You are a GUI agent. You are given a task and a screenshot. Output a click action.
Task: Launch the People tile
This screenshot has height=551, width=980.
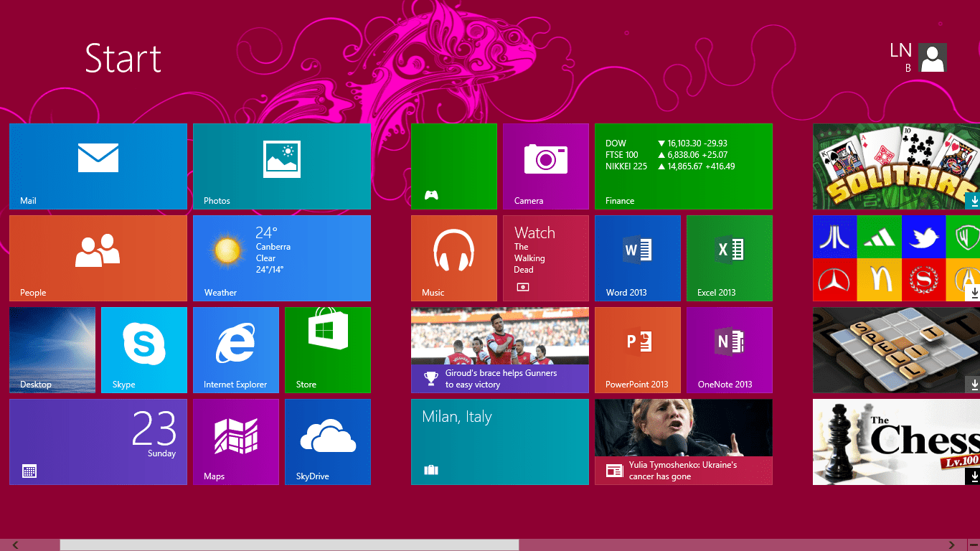pyautogui.click(x=98, y=258)
